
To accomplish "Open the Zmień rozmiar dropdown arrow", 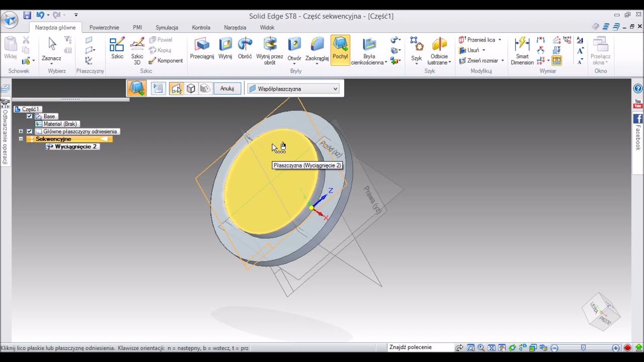I will (502, 61).
